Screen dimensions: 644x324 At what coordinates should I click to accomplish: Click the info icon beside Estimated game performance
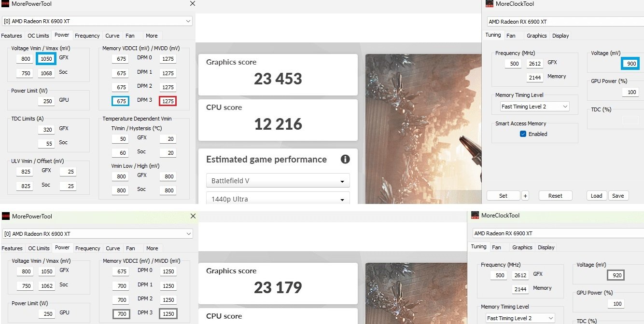tap(345, 159)
